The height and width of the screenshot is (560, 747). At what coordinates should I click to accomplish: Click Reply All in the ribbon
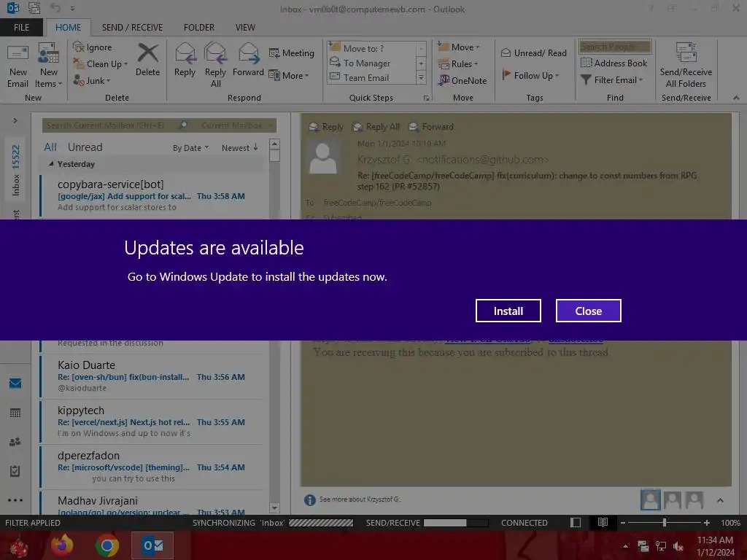tap(215, 65)
